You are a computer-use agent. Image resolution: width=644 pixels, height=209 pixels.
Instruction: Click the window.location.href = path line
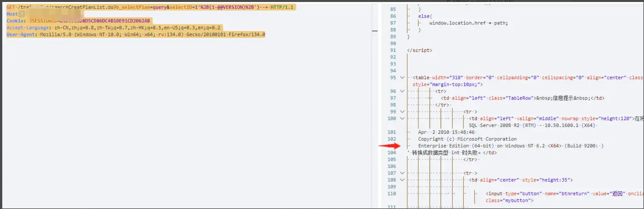(x=469, y=23)
